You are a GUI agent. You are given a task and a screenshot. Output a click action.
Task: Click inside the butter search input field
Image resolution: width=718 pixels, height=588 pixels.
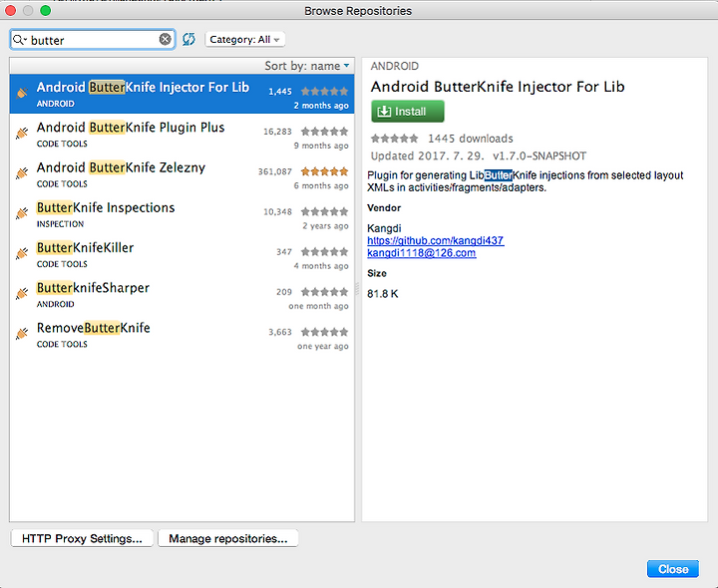coord(94,40)
